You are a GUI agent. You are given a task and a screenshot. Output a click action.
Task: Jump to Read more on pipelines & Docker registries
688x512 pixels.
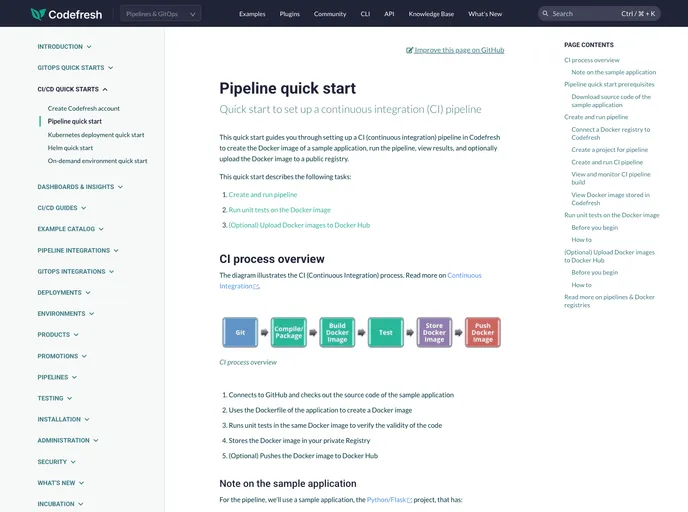[609, 301]
